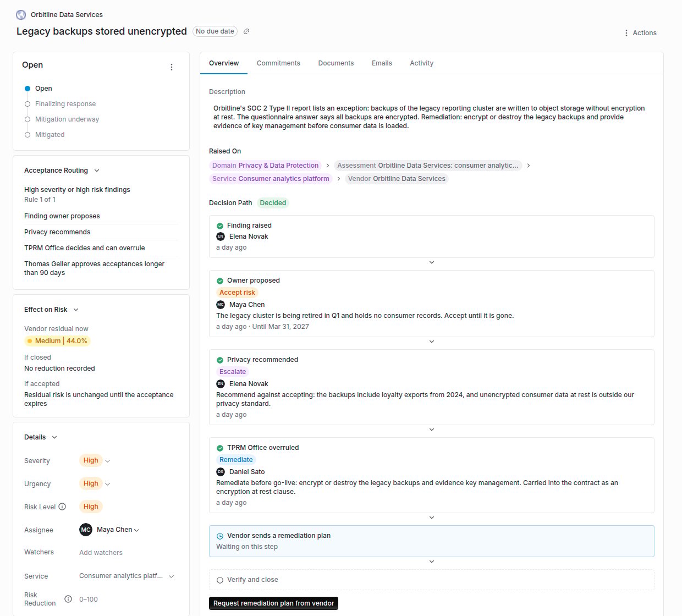Switch to the Commitments tab
This screenshot has height=616, width=682.
coord(278,63)
